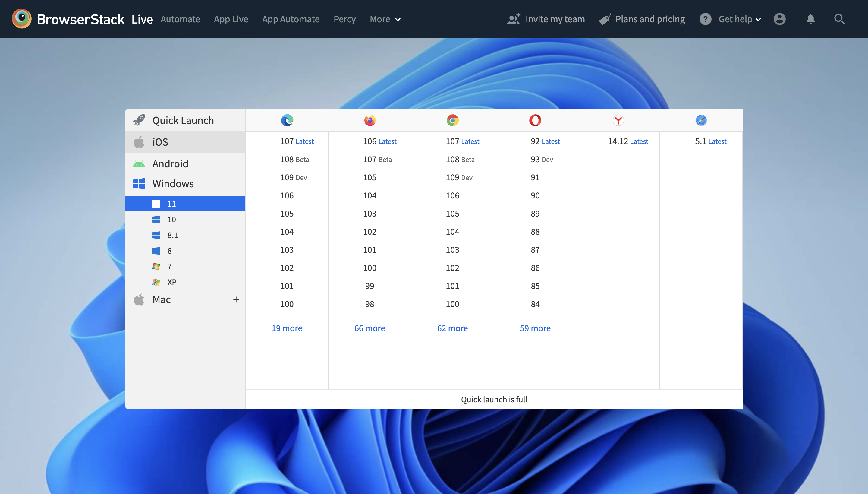This screenshot has height=494, width=868.
Task: Open the Percy product page
Action: click(x=344, y=19)
